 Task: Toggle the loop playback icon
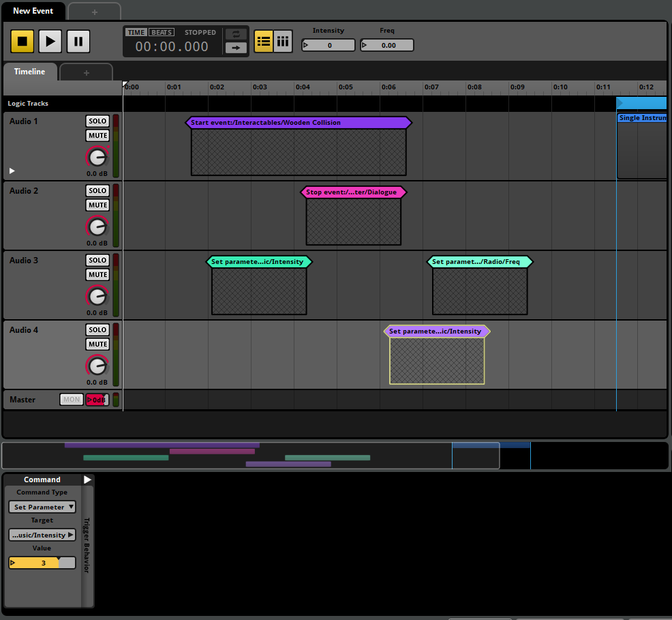(236, 34)
